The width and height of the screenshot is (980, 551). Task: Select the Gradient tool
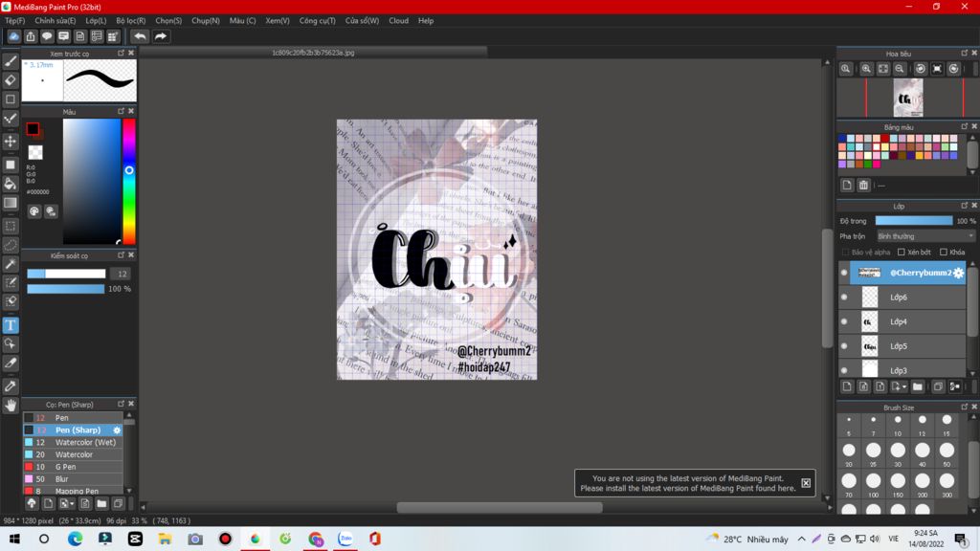(11, 203)
